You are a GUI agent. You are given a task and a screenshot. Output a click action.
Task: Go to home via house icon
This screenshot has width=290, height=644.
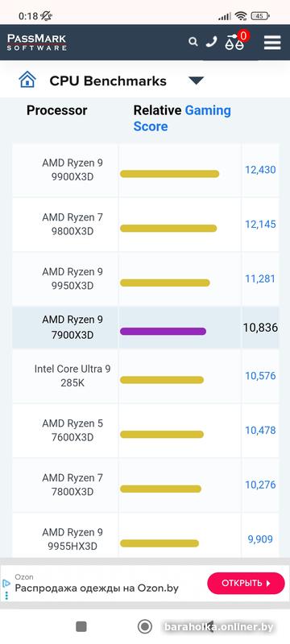click(x=27, y=80)
